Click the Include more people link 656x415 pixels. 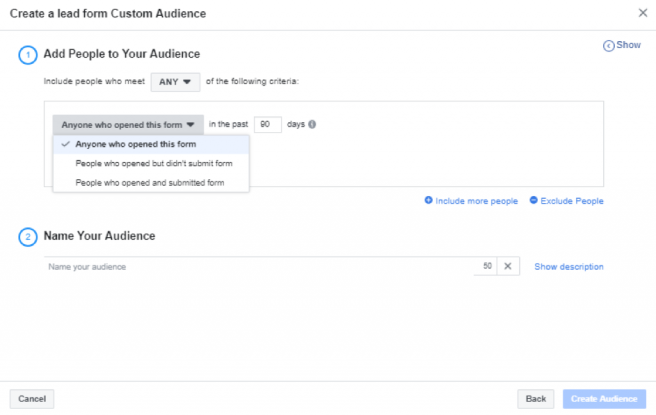tap(476, 201)
